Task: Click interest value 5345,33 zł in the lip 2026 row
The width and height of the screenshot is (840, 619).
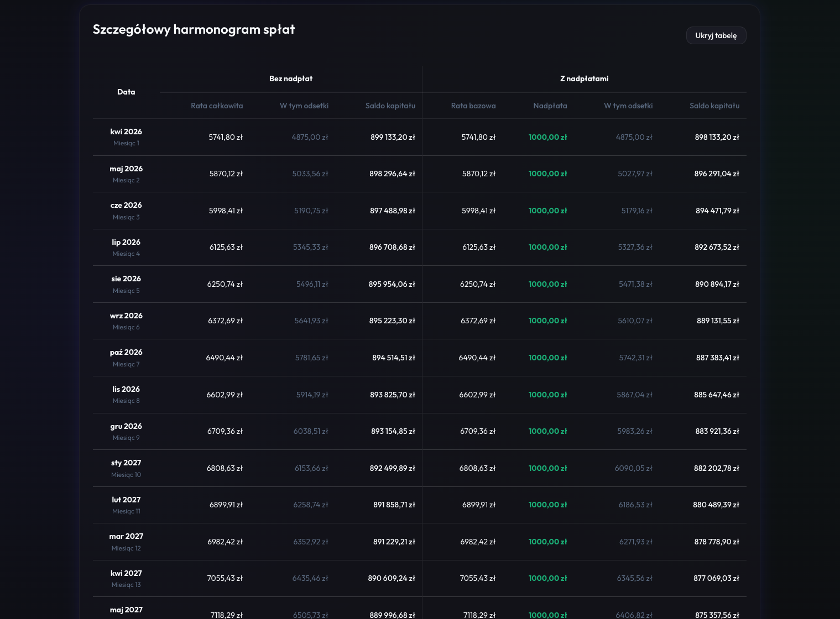Action: click(310, 247)
